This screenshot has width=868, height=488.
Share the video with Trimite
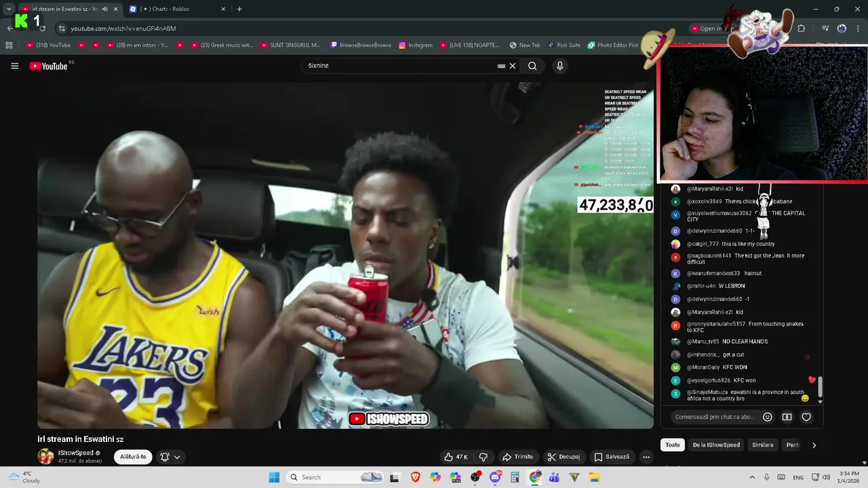(517, 457)
